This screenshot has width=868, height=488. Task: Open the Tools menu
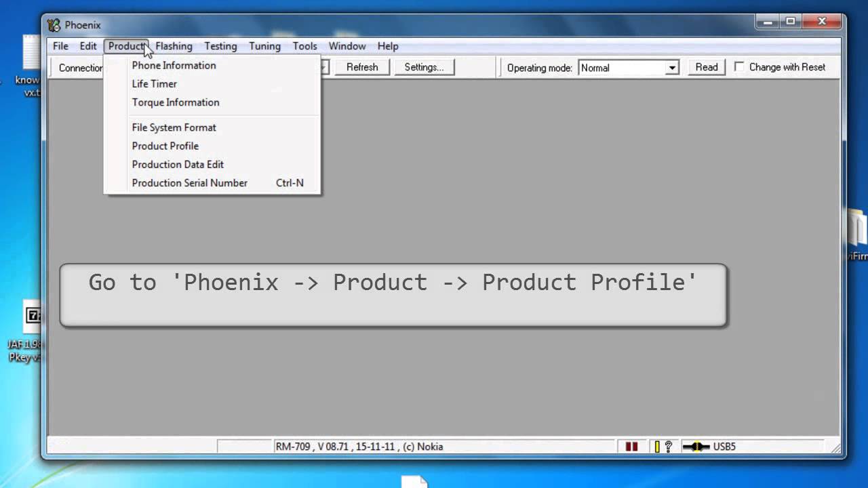coord(304,46)
